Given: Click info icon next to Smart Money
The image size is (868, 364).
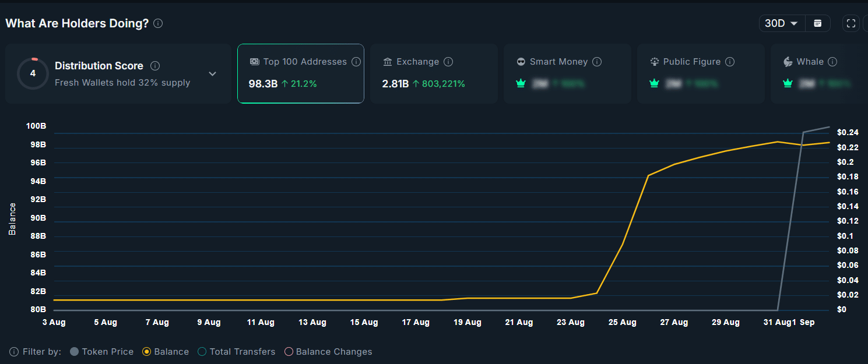Looking at the screenshot, I should point(597,62).
